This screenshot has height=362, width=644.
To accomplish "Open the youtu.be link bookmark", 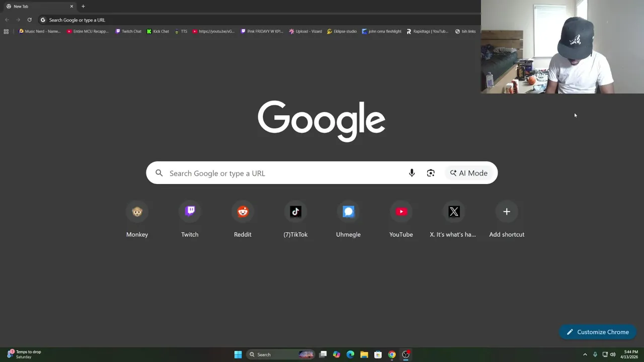I will tap(213, 31).
